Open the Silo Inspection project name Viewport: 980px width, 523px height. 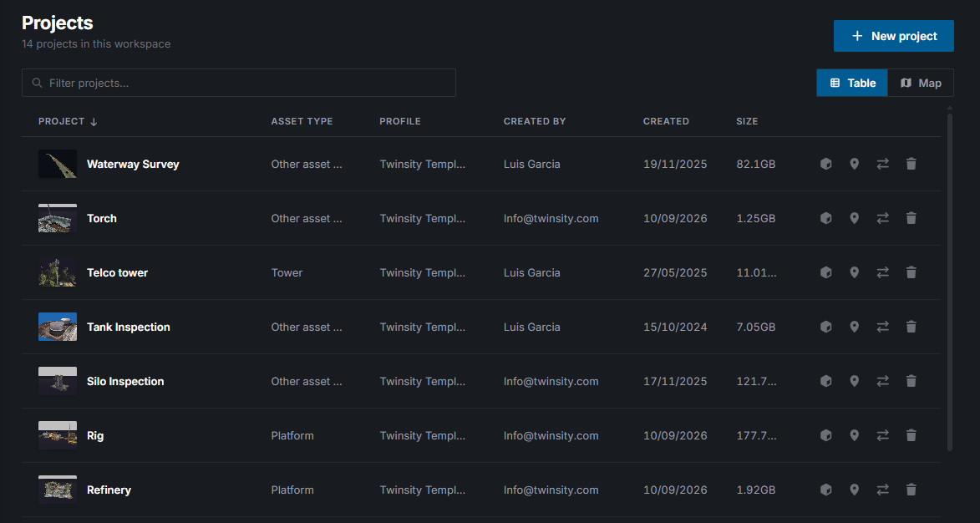[x=125, y=381]
